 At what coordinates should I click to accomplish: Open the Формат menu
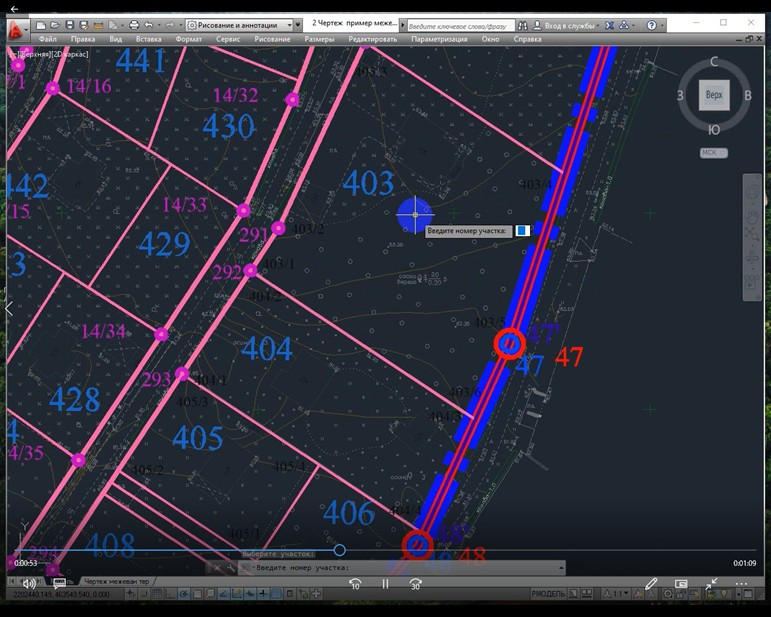click(188, 39)
